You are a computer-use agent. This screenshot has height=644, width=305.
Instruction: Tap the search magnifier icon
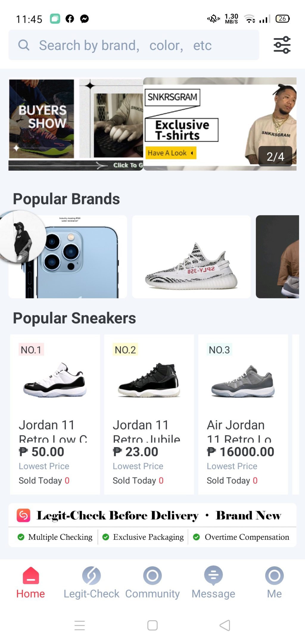click(x=24, y=45)
